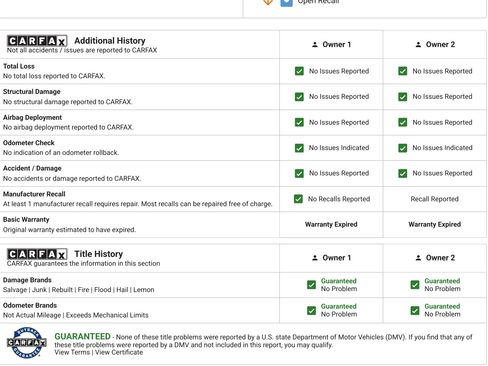Image resolution: width=488 pixels, height=366 pixels.
Task: Click Owner 2 person icon in Additional History
Action: (x=418, y=44)
